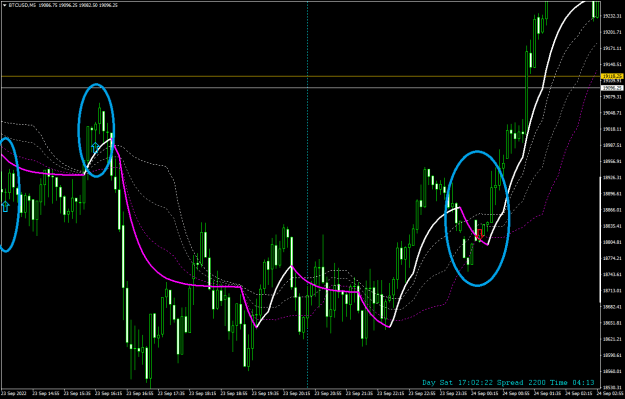625x399 pixels.
Task: Click the 23 Sep 22:15 time label
Action: [x=392, y=393]
